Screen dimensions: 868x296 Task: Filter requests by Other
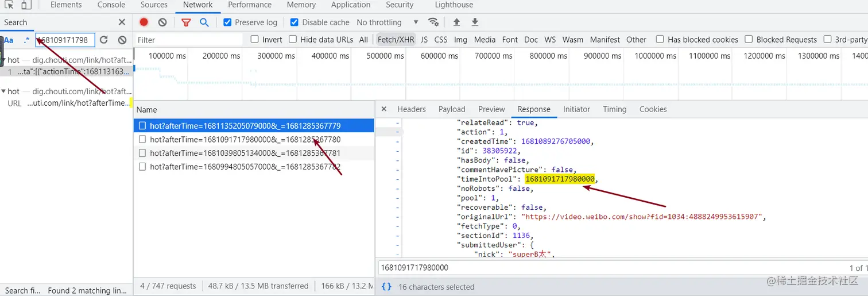pos(636,40)
